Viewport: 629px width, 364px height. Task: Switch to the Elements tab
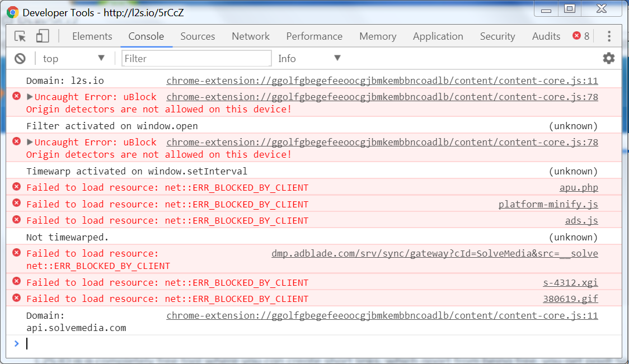92,36
